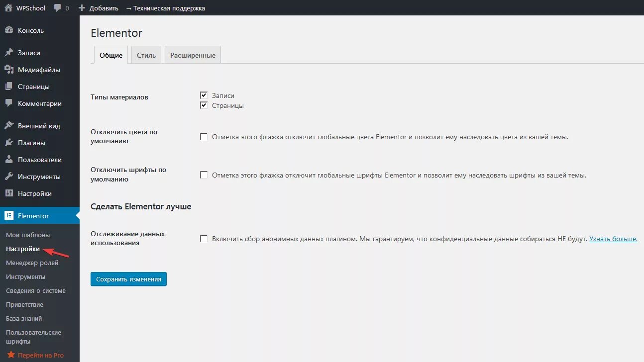Click the Elementor logo icon in sidebar

(x=9, y=216)
